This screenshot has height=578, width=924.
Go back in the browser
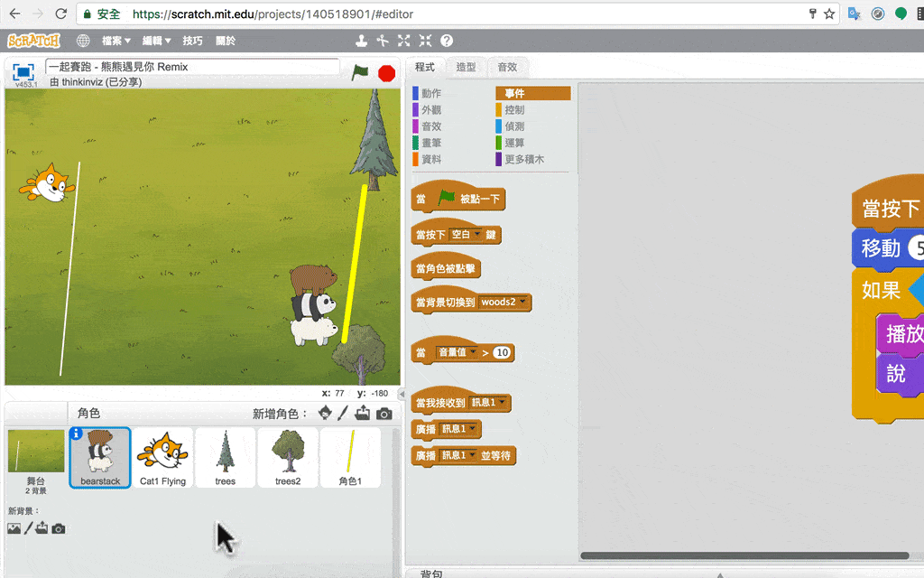click(x=14, y=14)
